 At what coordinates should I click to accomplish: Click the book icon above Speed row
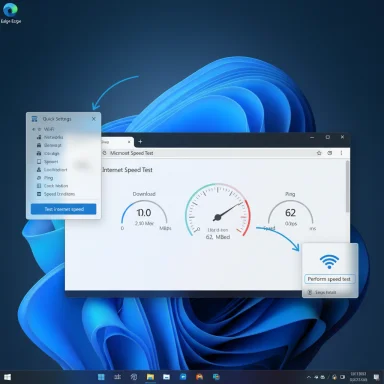coord(39,186)
